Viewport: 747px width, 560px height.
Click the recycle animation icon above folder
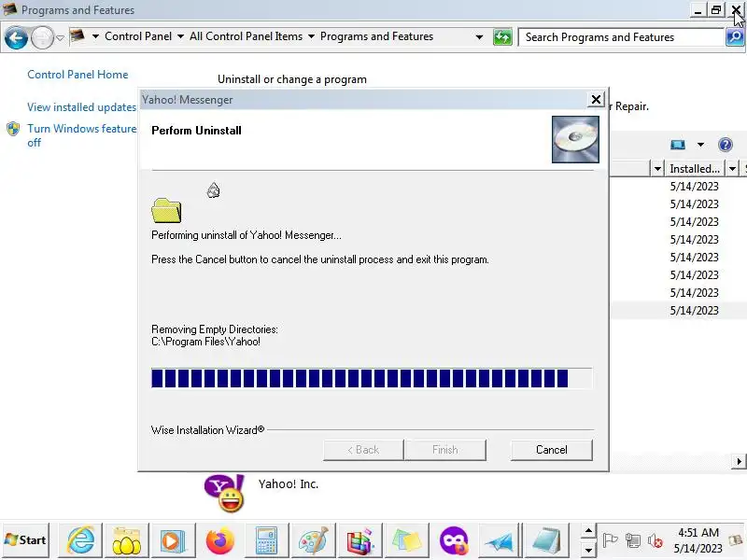(x=214, y=190)
